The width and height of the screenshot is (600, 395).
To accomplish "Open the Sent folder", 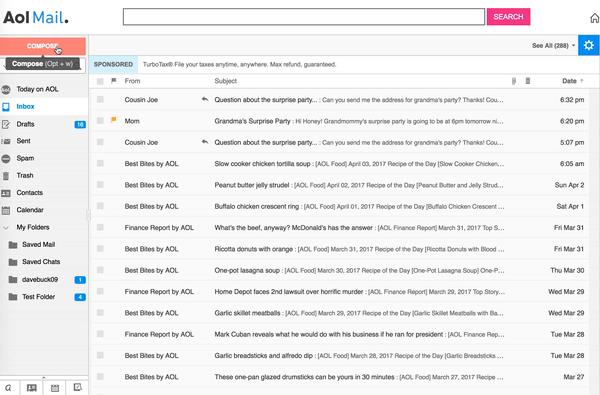I will pyautogui.click(x=23, y=141).
